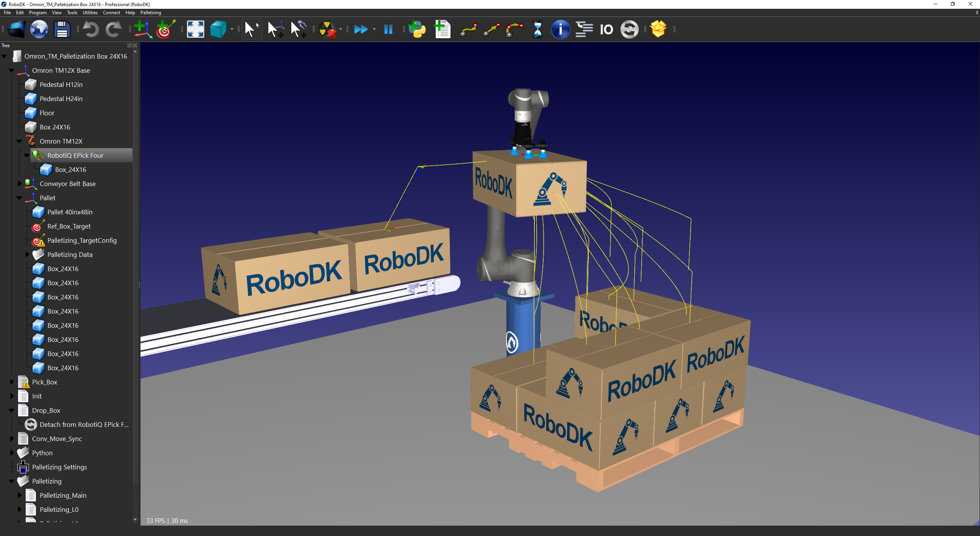Click the tree panel float/undock button
Image resolution: width=980 pixels, height=536 pixels.
129,45
